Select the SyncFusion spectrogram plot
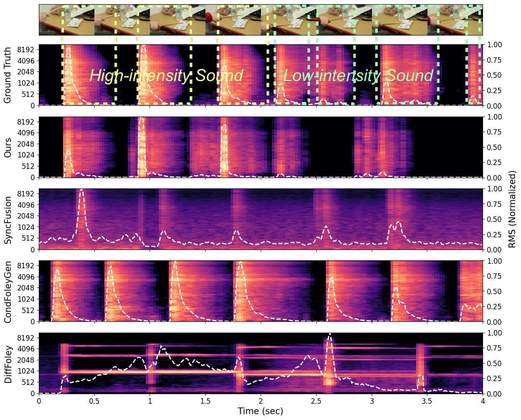Image resolution: width=521 pixels, height=420 pixels. pos(261,219)
